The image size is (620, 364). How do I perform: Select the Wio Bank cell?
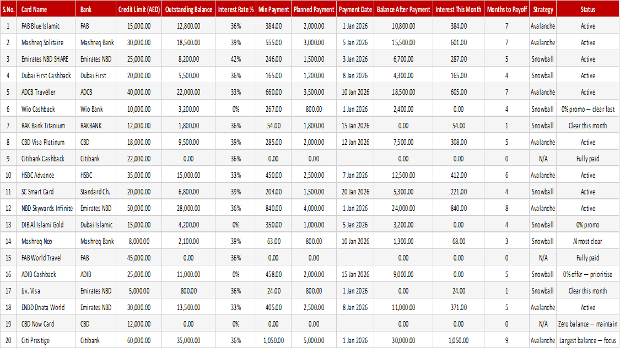point(95,109)
